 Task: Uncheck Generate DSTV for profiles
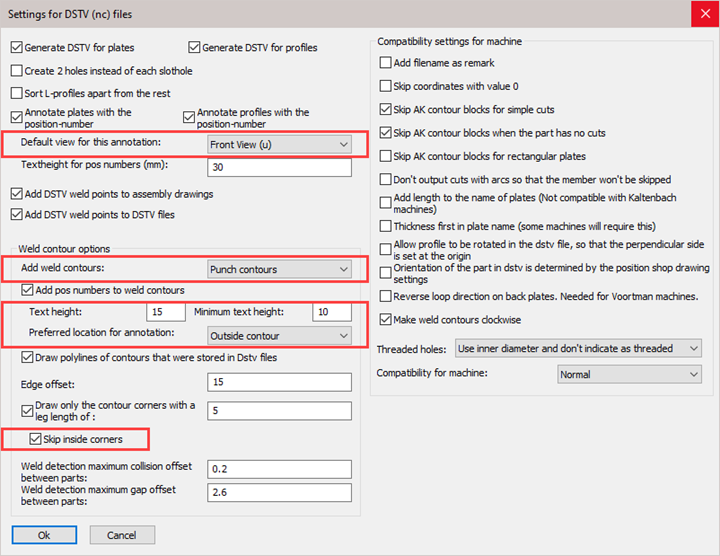pos(195,47)
